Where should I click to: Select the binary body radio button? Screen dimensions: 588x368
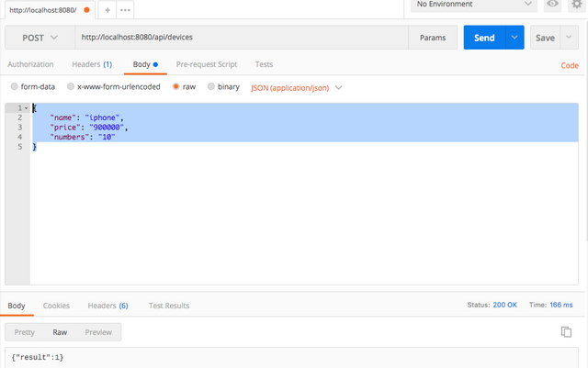(x=211, y=86)
